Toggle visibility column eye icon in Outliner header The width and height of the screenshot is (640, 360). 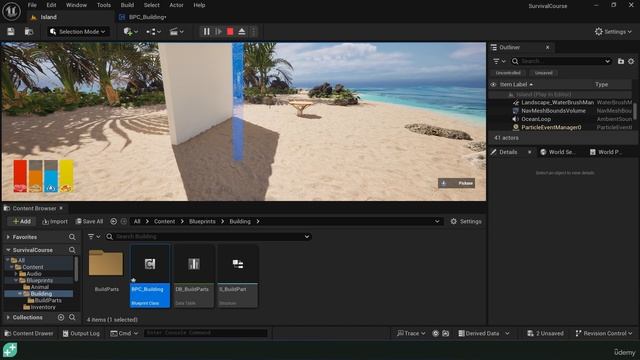click(x=493, y=84)
